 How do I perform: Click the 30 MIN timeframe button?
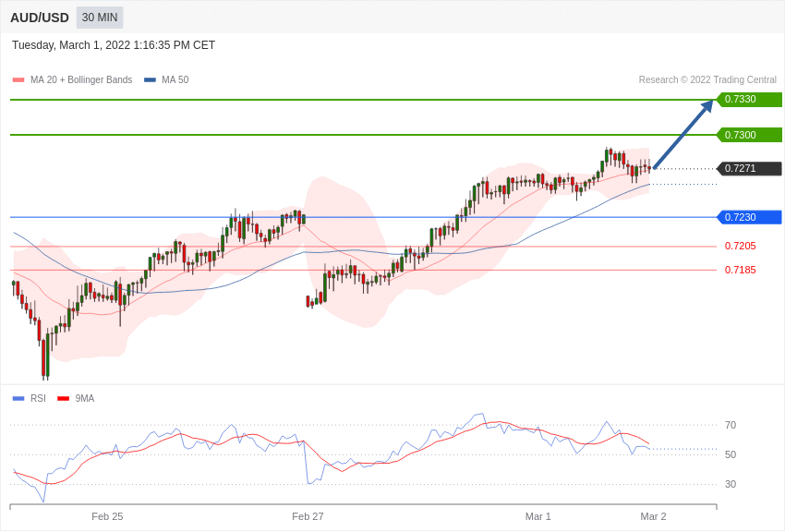pyautogui.click(x=100, y=18)
